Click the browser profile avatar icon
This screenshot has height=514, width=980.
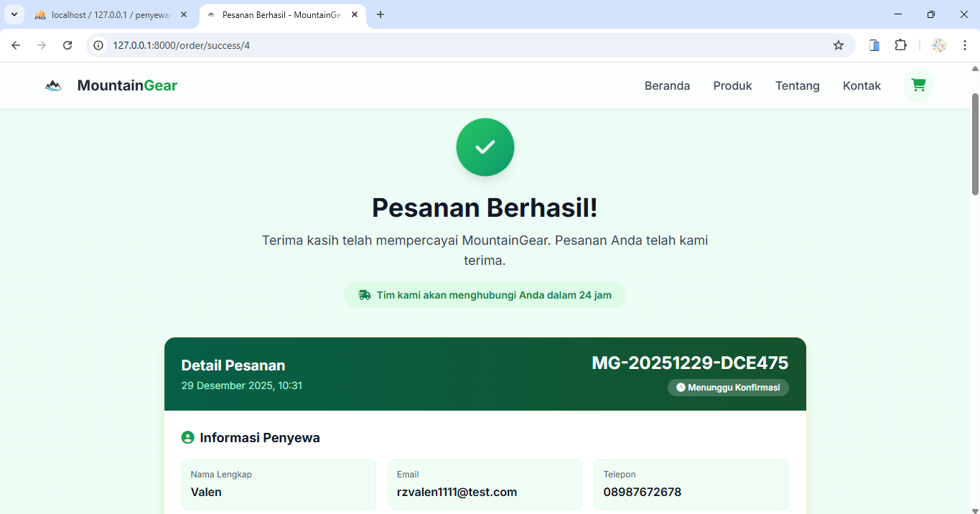coord(938,45)
